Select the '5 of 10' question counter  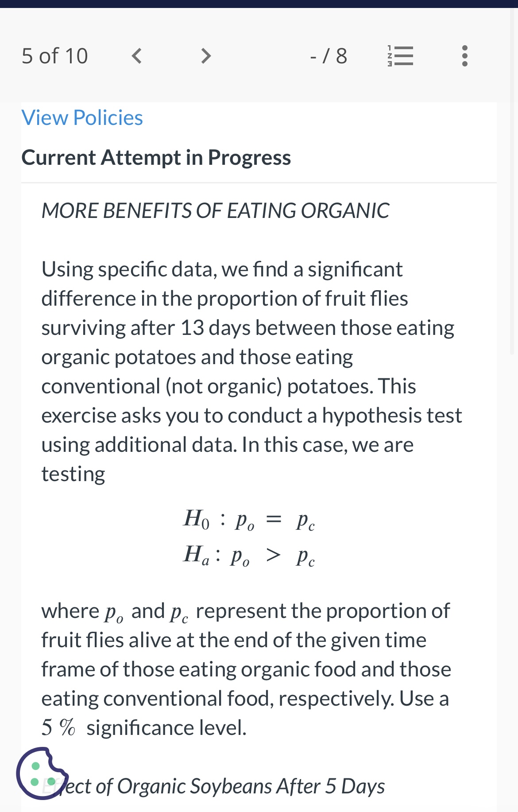point(55,55)
